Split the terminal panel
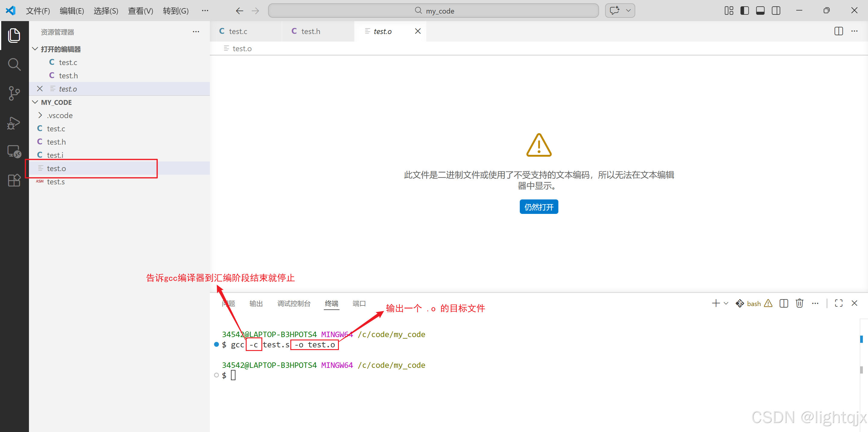This screenshot has width=868, height=432. [x=784, y=303]
